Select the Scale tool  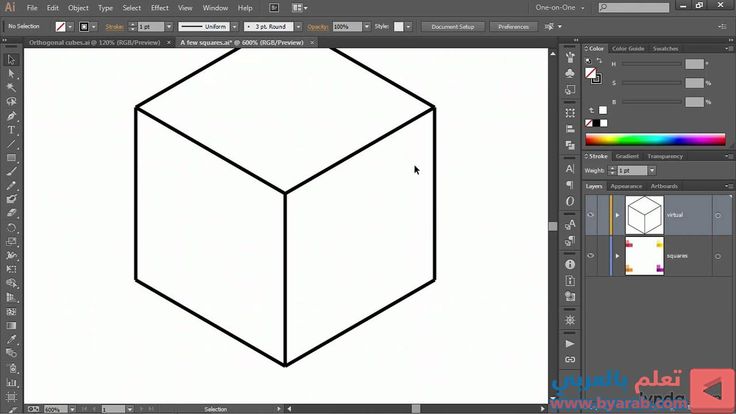11,242
